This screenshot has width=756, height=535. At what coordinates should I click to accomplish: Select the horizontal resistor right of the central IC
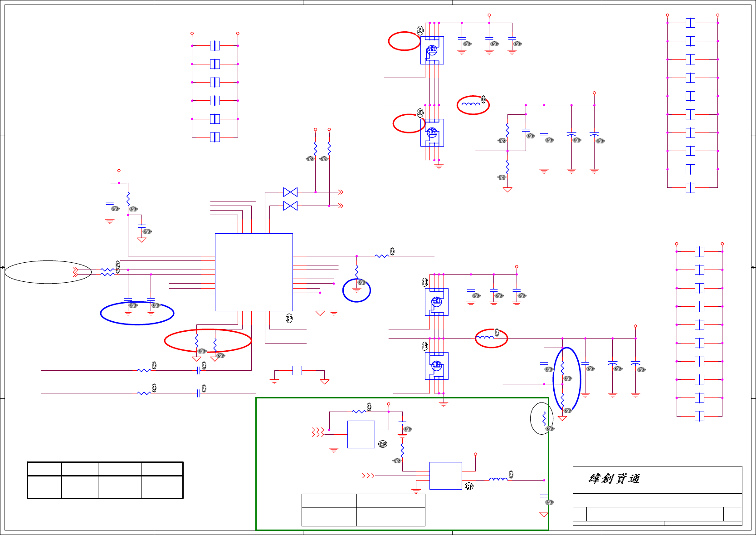point(382,256)
